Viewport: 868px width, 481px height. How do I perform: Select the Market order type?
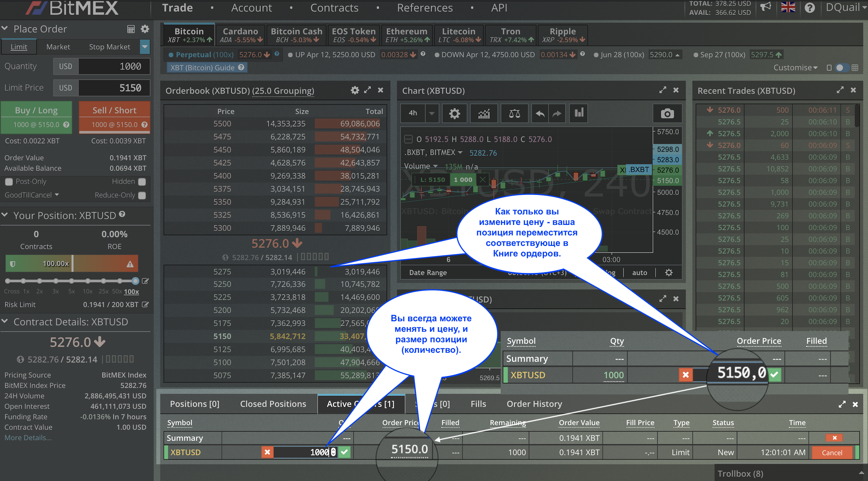(58, 47)
